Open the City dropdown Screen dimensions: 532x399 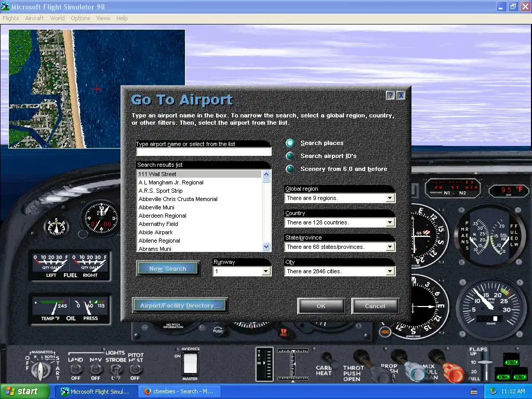click(390, 271)
